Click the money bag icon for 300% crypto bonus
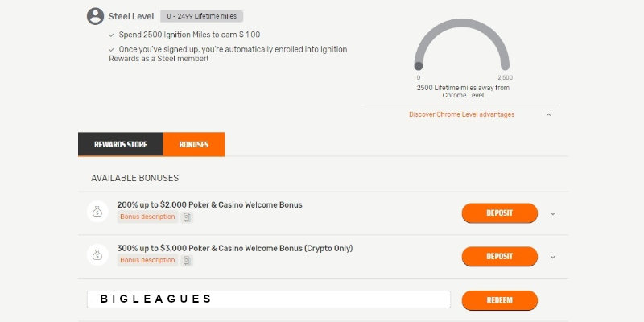644x322 pixels. pyautogui.click(x=97, y=255)
